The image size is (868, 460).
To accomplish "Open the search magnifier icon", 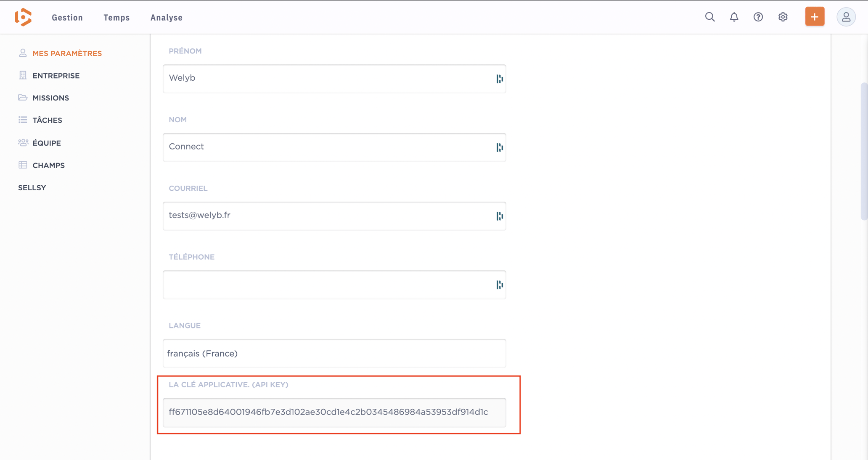I will click(710, 17).
